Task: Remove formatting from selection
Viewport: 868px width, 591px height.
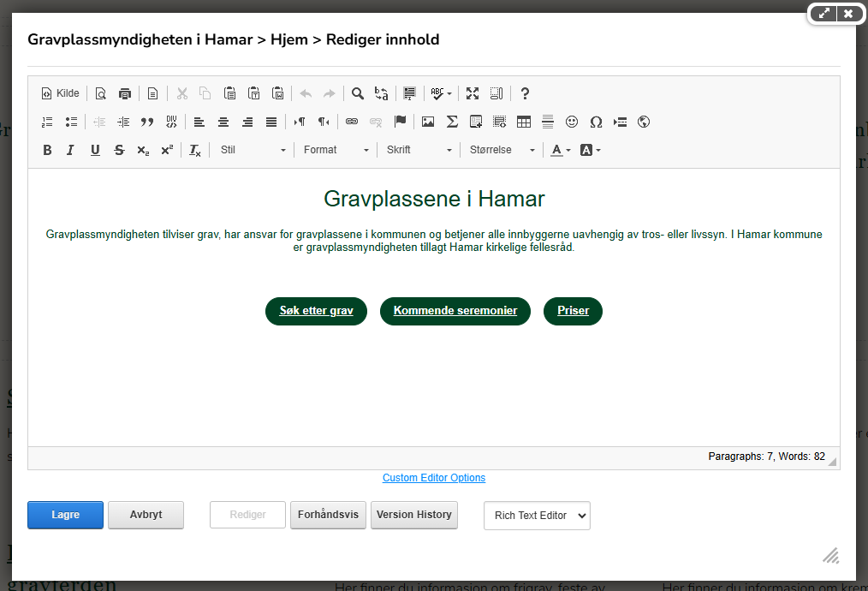Action: (195, 150)
